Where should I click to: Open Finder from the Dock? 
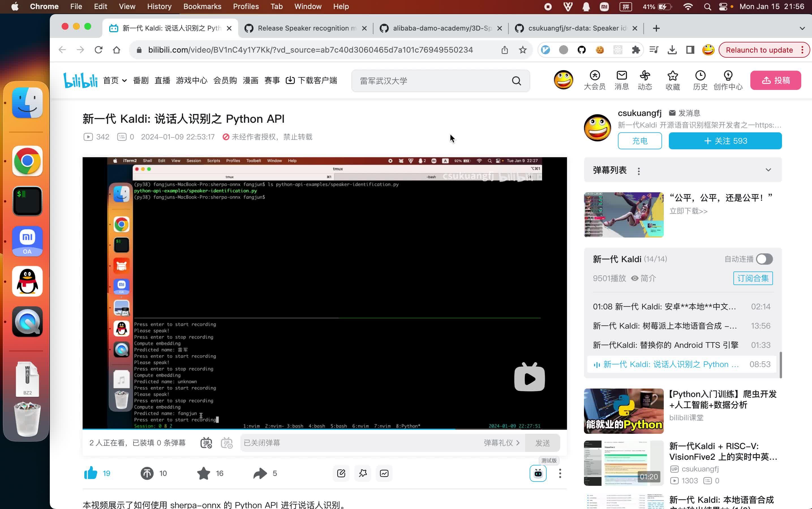pos(27,103)
